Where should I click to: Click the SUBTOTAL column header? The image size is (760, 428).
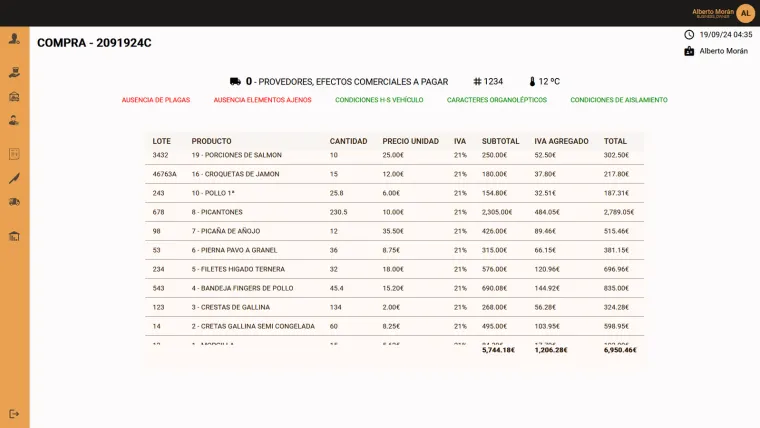tap(500, 141)
